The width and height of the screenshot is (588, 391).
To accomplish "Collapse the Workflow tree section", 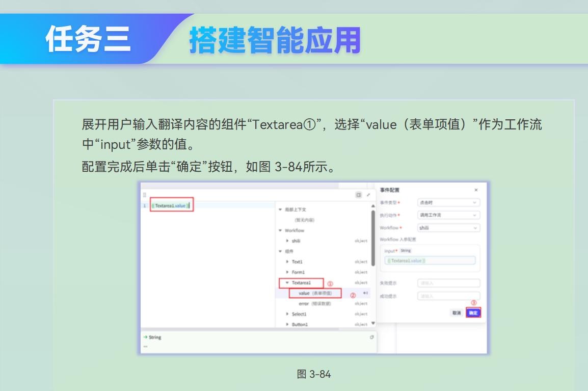I will point(280,230).
